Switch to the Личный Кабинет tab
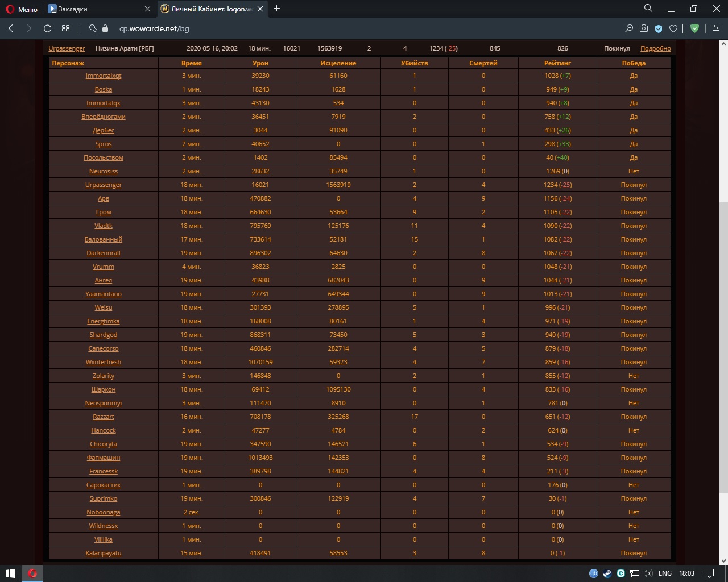This screenshot has height=582, width=728. coord(208,9)
